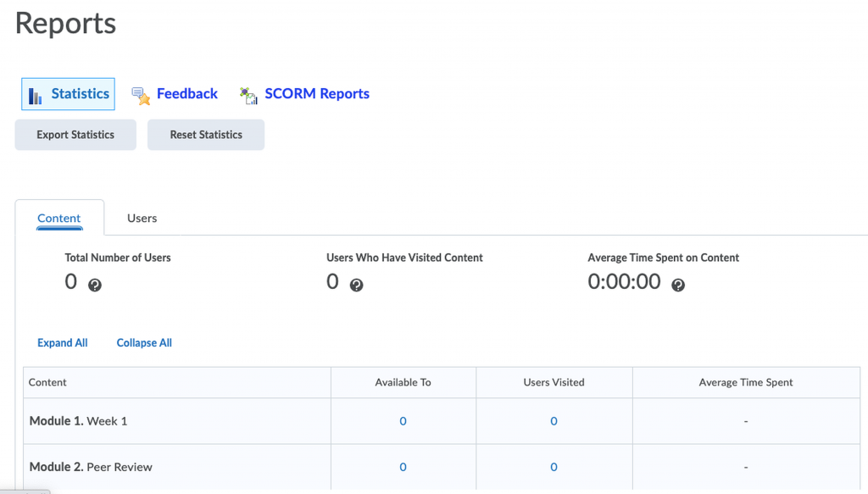Select the Module 1 Week 1 row
Image resolution: width=868 pixels, height=494 pixels.
pos(442,421)
